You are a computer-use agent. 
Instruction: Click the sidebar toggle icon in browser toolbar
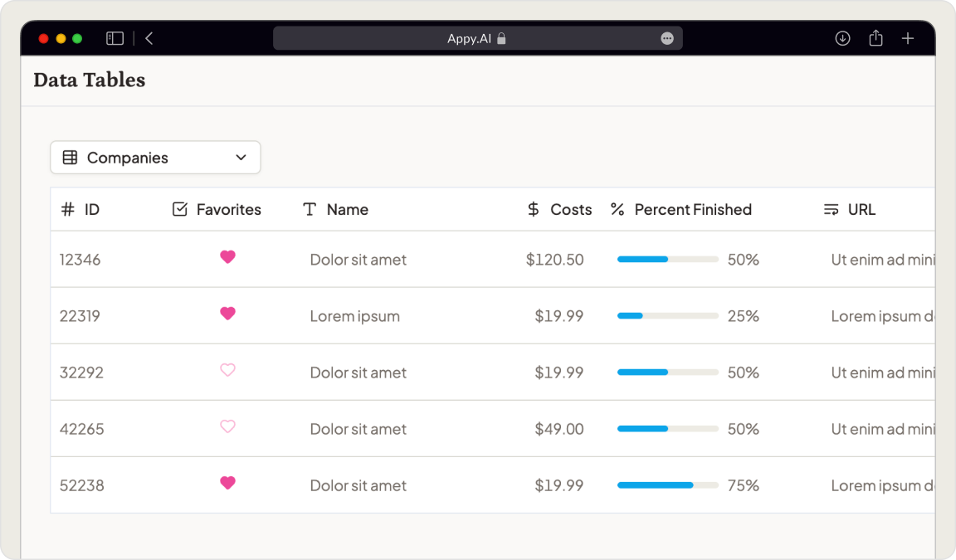(115, 38)
